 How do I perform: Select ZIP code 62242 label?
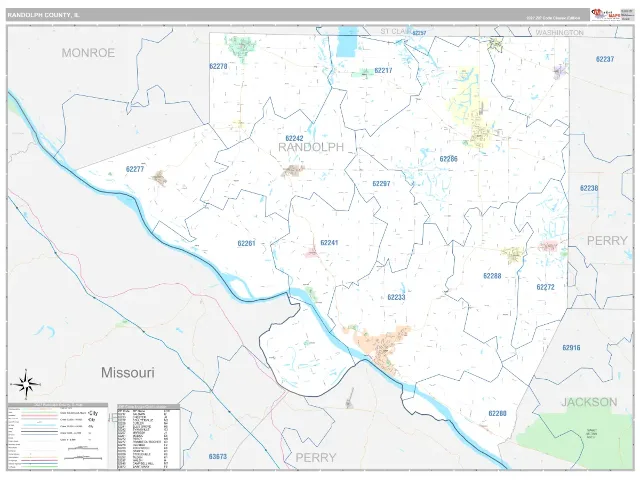(x=294, y=138)
